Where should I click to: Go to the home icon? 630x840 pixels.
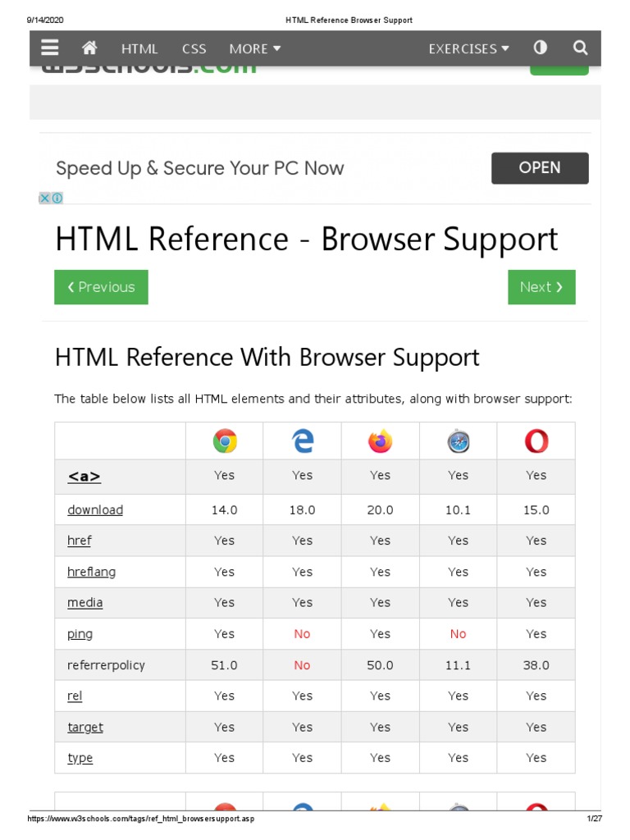pos(89,48)
